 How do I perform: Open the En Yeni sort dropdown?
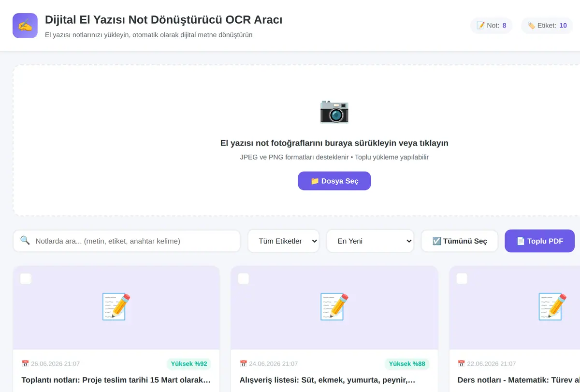370,241
